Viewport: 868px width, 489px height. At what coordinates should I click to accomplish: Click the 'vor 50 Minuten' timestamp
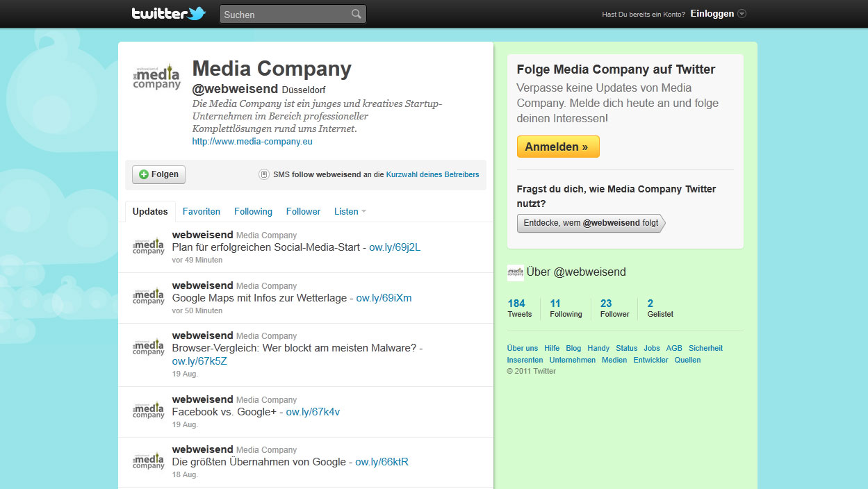(197, 310)
